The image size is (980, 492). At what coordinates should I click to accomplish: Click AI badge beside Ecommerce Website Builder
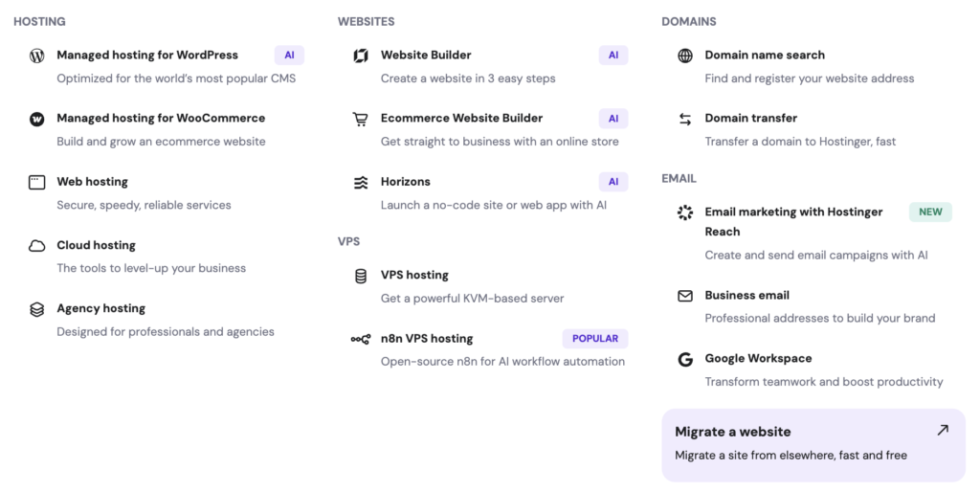(613, 118)
